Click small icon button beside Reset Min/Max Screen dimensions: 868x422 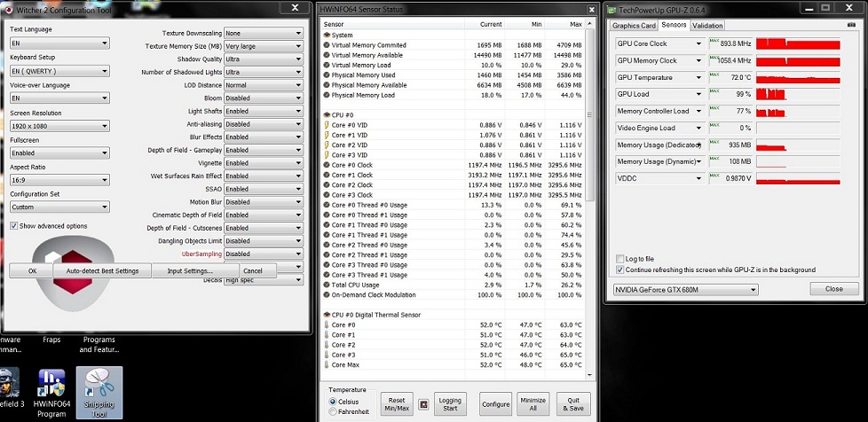pyautogui.click(x=423, y=404)
